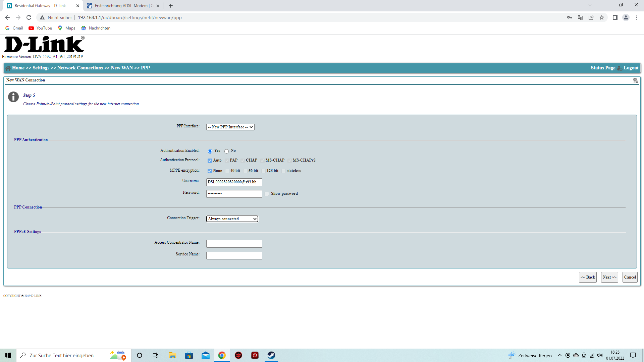The width and height of the screenshot is (644, 362).
Task: Click the Logout user icon
Action: click(620, 68)
